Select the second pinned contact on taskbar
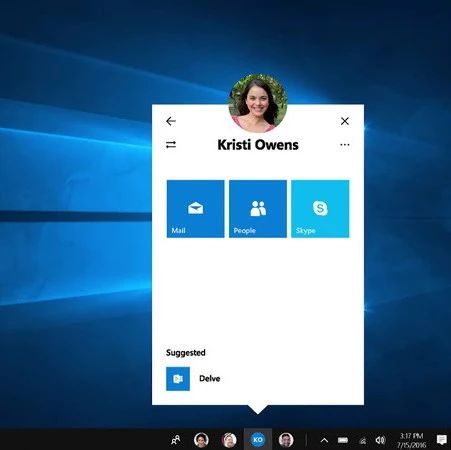This screenshot has height=450, width=451. [229, 440]
